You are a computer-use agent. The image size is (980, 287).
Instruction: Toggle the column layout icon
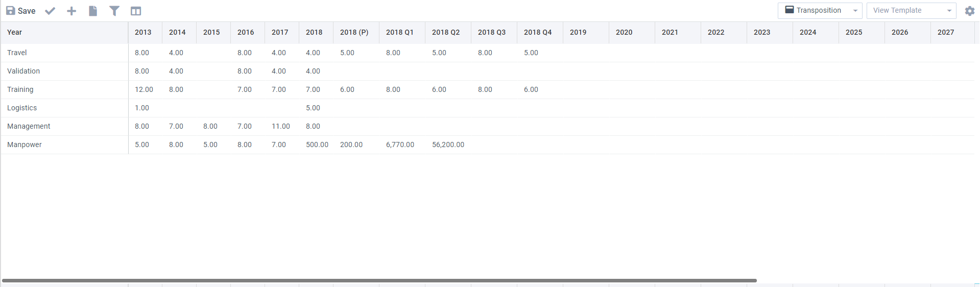point(136,11)
